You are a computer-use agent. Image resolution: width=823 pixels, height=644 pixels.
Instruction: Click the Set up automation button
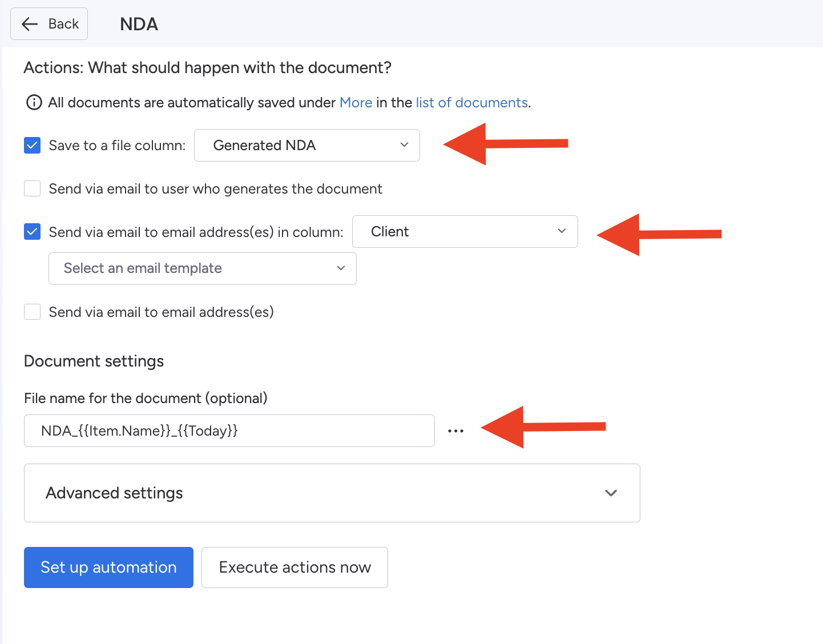[108, 567]
